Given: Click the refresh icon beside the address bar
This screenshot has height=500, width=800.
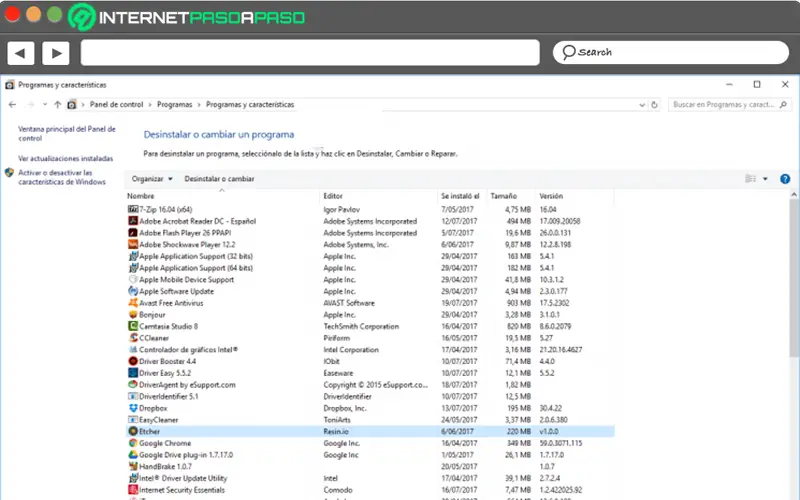Looking at the screenshot, I should click(654, 104).
